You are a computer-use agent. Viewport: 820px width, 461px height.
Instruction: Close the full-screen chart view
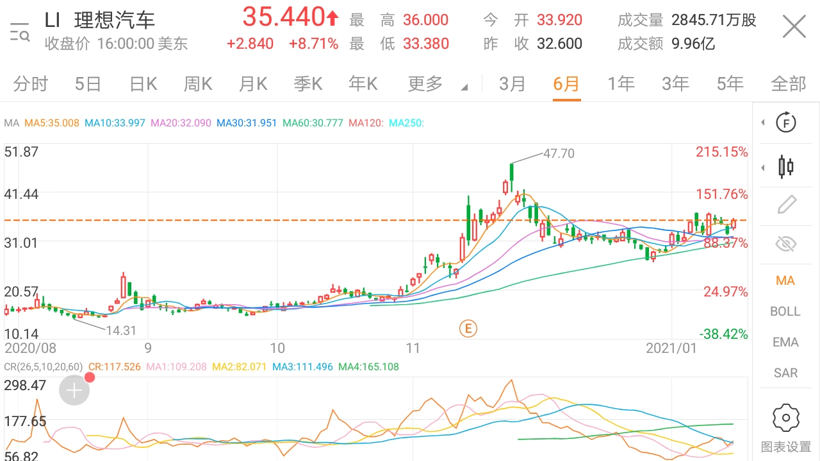[x=794, y=26]
